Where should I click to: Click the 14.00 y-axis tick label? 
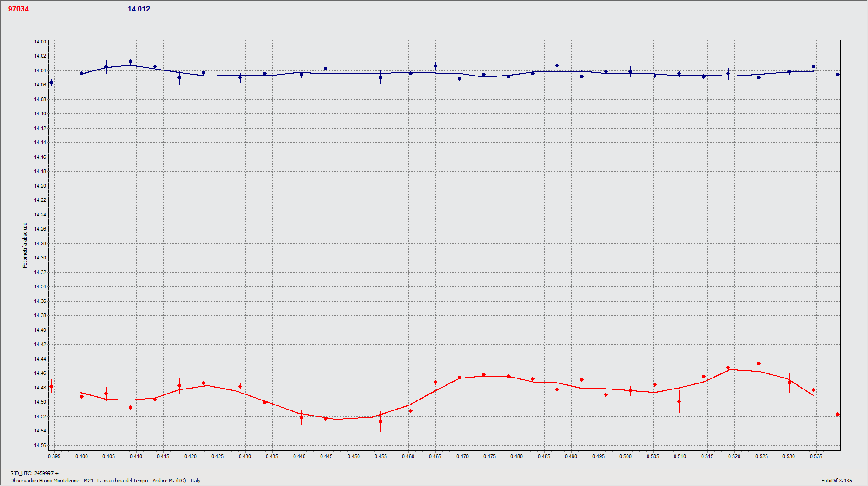40,42
